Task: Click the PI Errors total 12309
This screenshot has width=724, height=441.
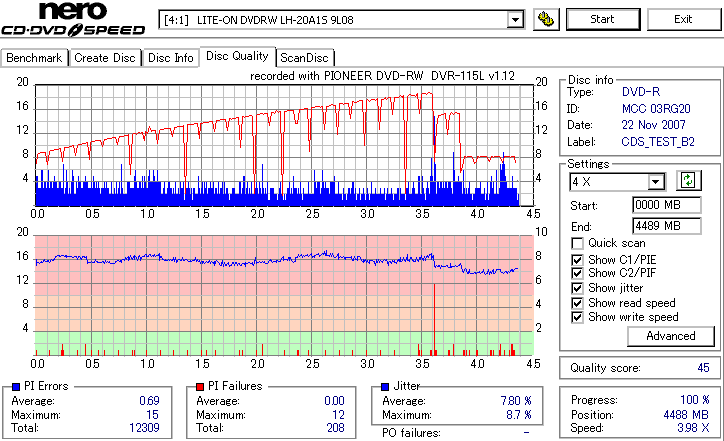Action: pyautogui.click(x=144, y=428)
